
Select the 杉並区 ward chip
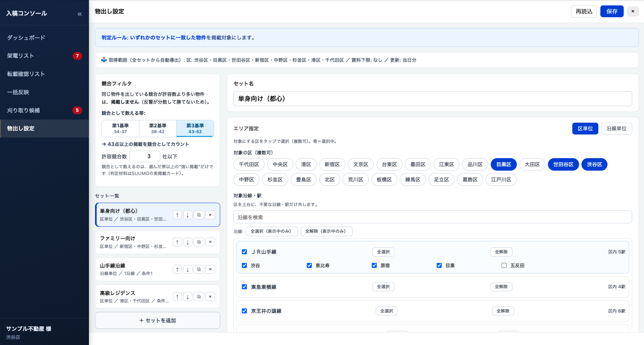275,180
